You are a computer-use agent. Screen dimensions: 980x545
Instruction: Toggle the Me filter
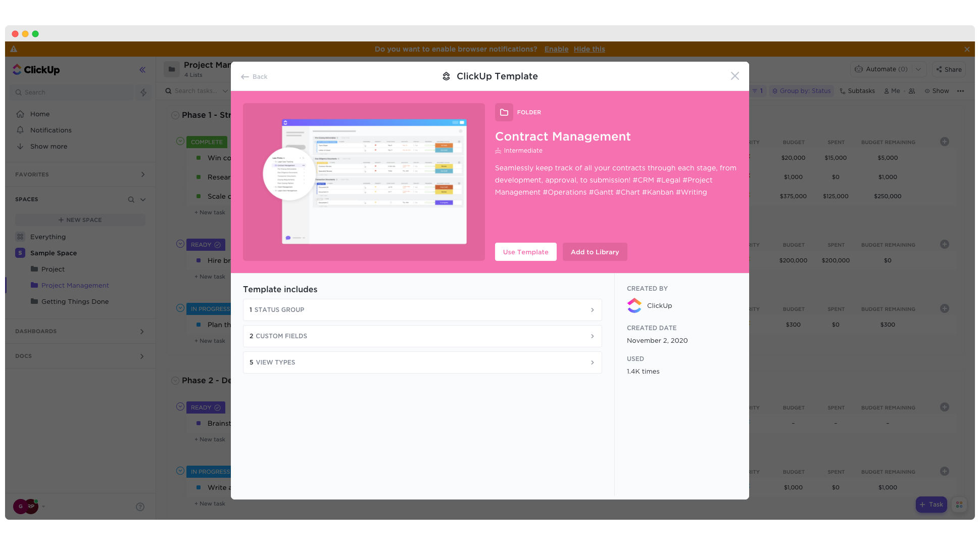pos(892,91)
